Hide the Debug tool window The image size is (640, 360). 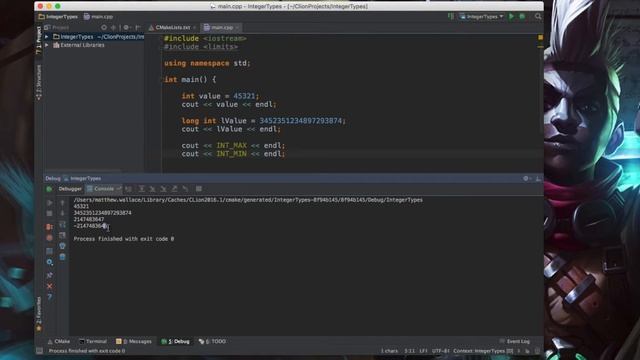[538, 179]
